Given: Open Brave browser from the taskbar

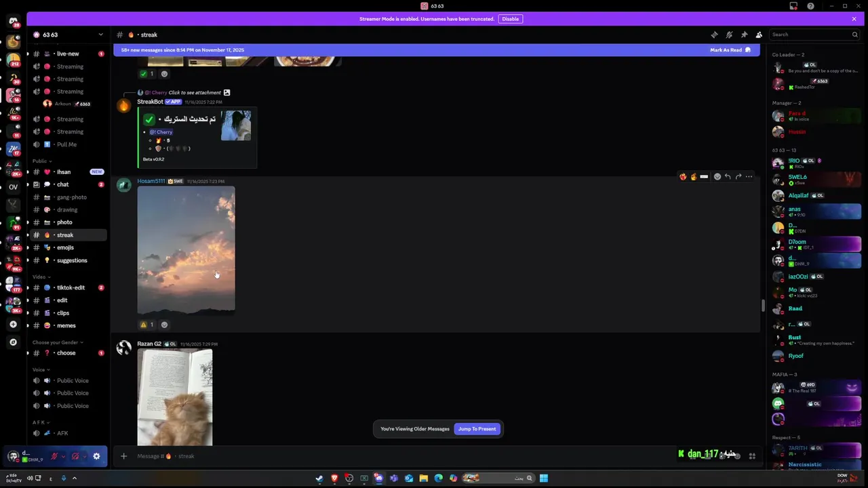Looking at the screenshot, I should pyautogui.click(x=334, y=478).
